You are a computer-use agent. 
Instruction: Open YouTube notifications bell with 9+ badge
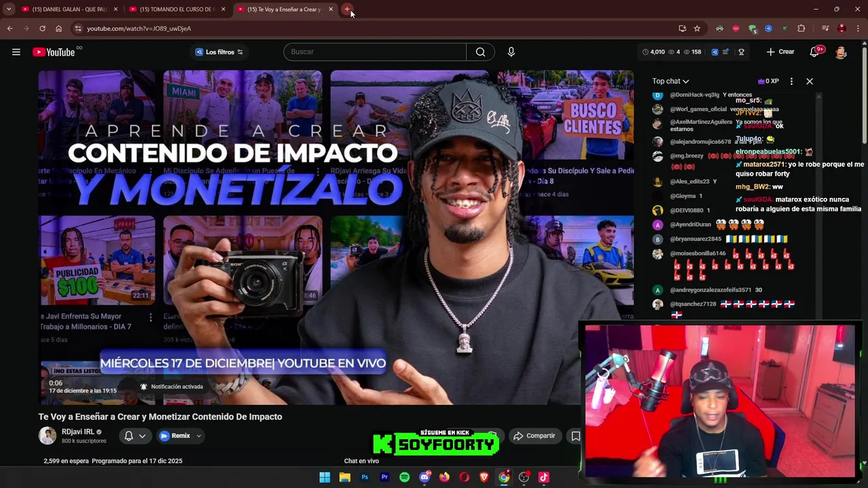816,52
